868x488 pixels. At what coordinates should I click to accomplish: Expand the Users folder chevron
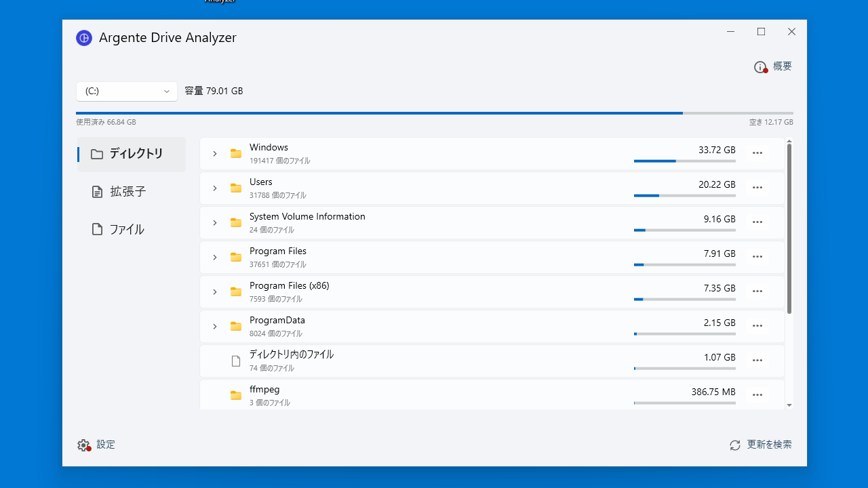click(214, 188)
